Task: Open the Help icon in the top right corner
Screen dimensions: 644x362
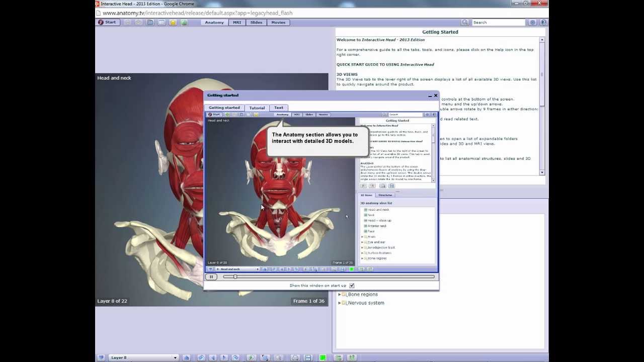Action: tap(543, 22)
